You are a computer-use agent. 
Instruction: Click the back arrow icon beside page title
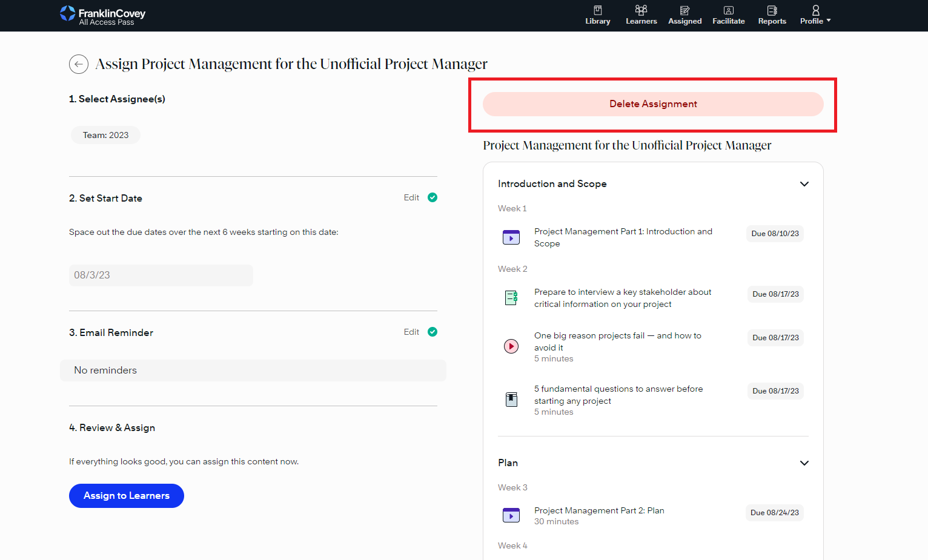79,64
